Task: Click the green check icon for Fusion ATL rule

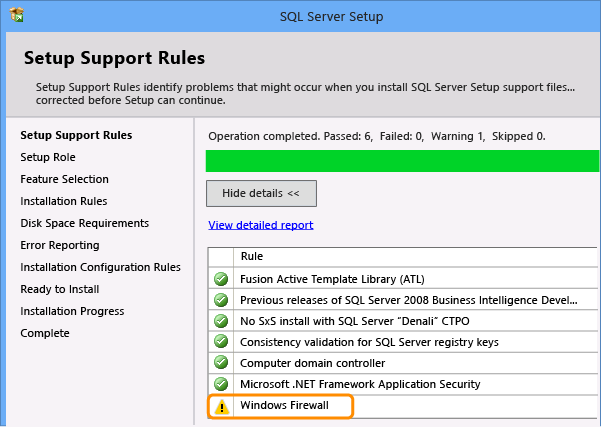Action: point(220,278)
